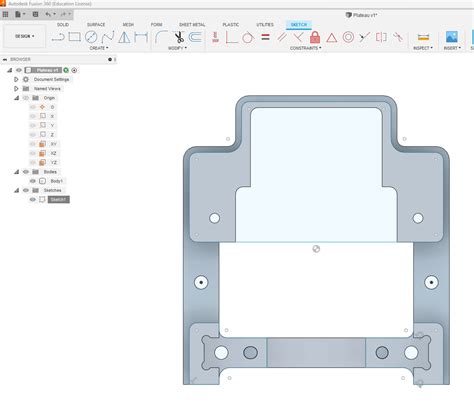The image size is (474, 404).
Task: Collapse the BROWSER panel
Action: pos(5,59)
